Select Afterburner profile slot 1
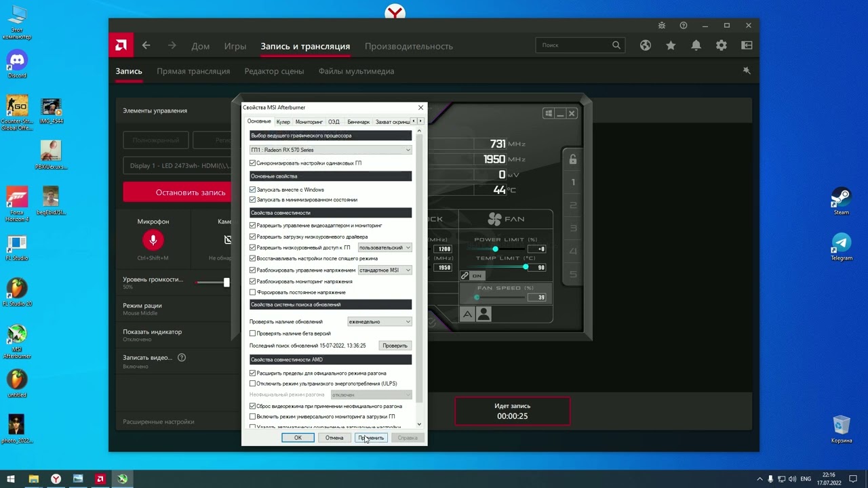This screenshot has width=868, height=488. pyautogui.click(x=573, y=182)
